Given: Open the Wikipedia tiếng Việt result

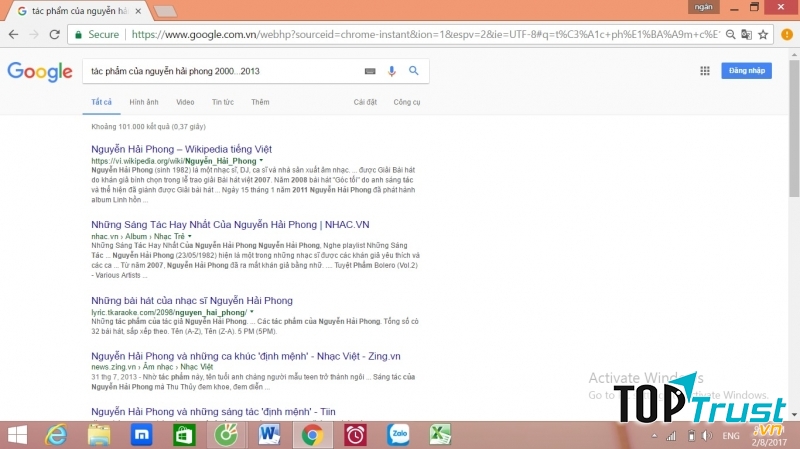Looking at the screenshot, I should point(182,149).
